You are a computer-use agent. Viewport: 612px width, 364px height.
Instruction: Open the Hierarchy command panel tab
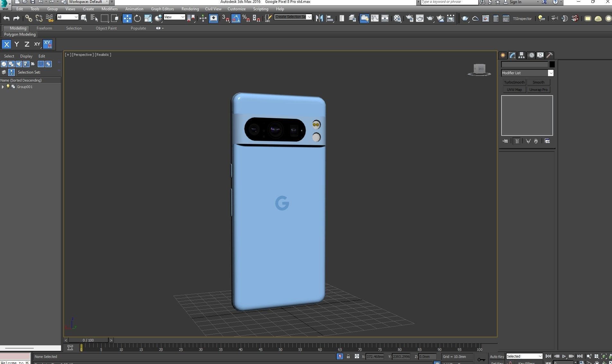[522, 55]
